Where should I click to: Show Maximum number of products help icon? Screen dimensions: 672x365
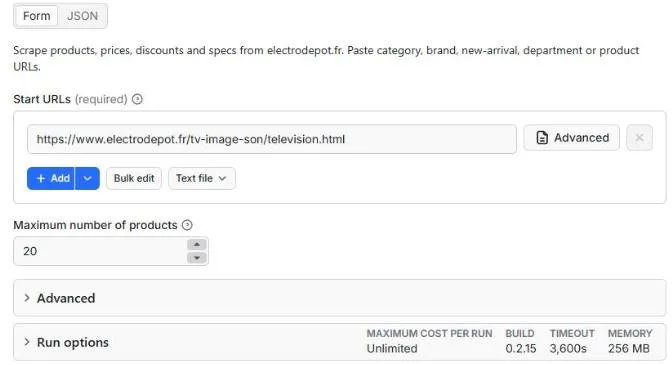(x=187, y=225)
